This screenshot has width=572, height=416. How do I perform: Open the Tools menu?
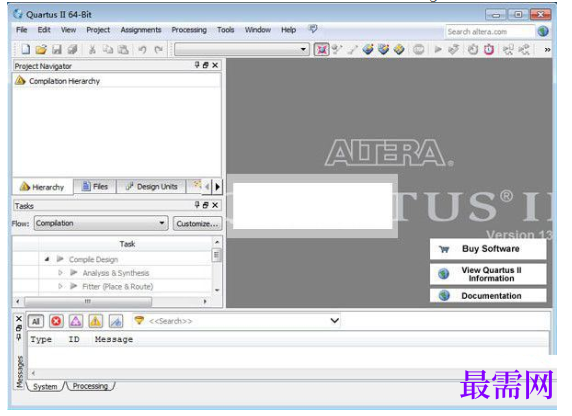[225, 30]
